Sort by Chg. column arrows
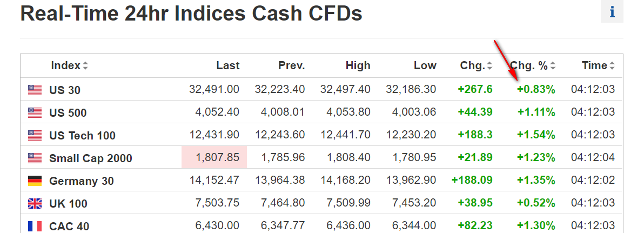644x233 pixels. [x=489, y=66]
